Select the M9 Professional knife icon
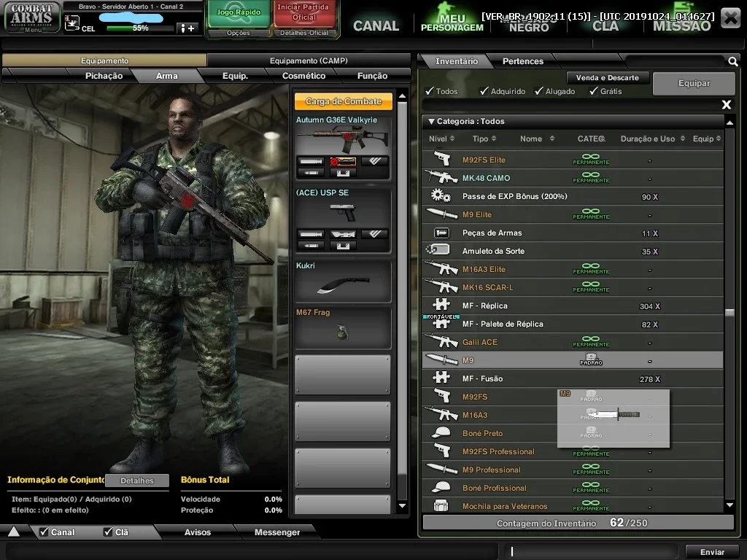Viewport: 747px width, 560px height. [x=441, y=469]
